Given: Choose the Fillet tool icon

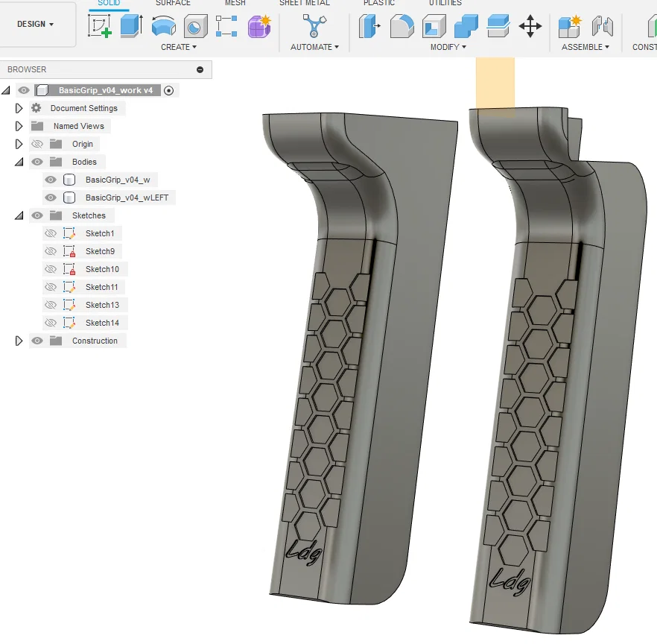Looking at the screenshot, I should coord(401,26).
